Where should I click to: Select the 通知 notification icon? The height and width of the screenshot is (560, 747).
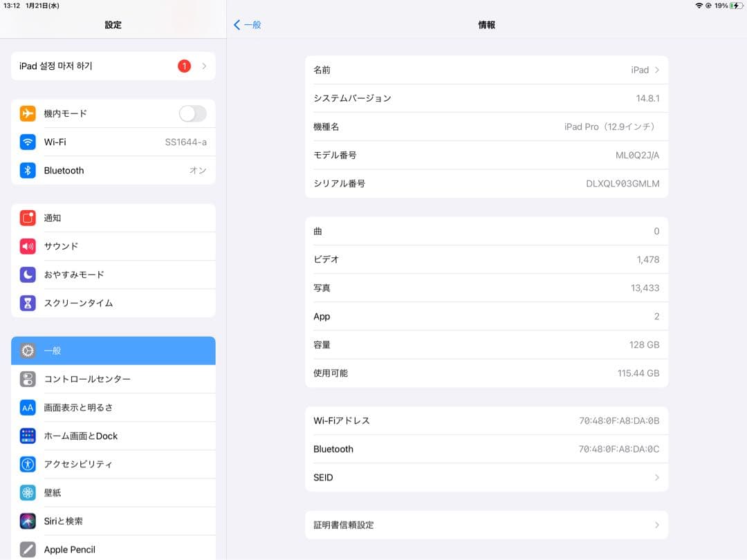coord(28,218)
